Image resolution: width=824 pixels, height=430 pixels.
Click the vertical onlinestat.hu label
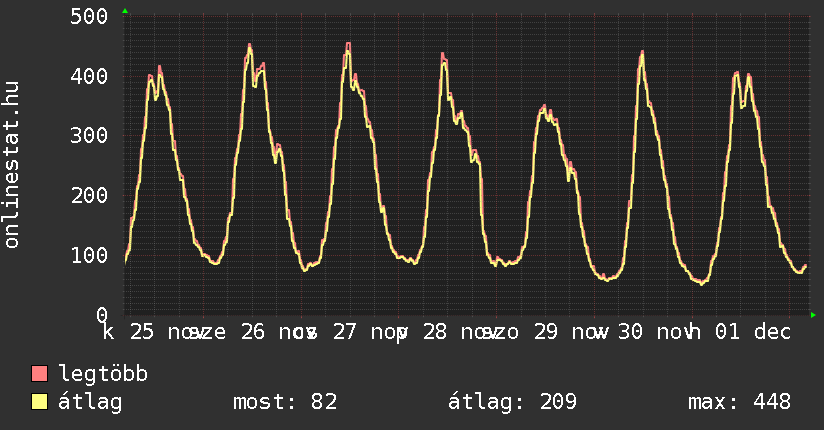(x=13, y=166)
